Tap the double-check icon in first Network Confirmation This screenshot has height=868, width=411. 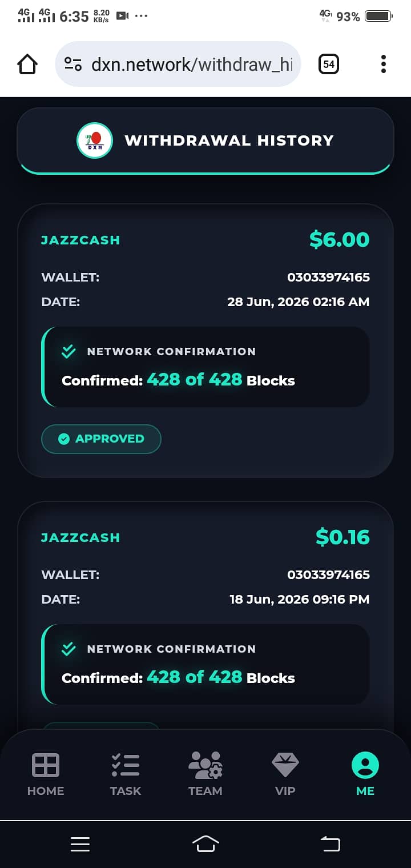click(x=68, y=352)
